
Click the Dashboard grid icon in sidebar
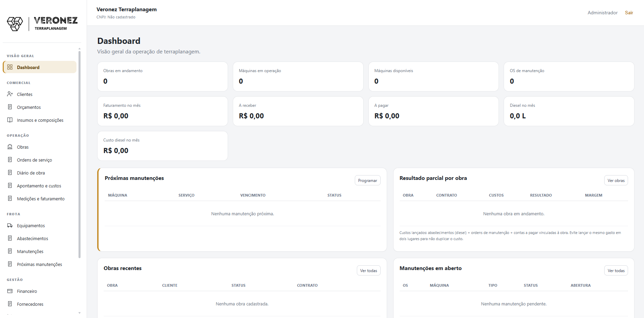(10, 67)
